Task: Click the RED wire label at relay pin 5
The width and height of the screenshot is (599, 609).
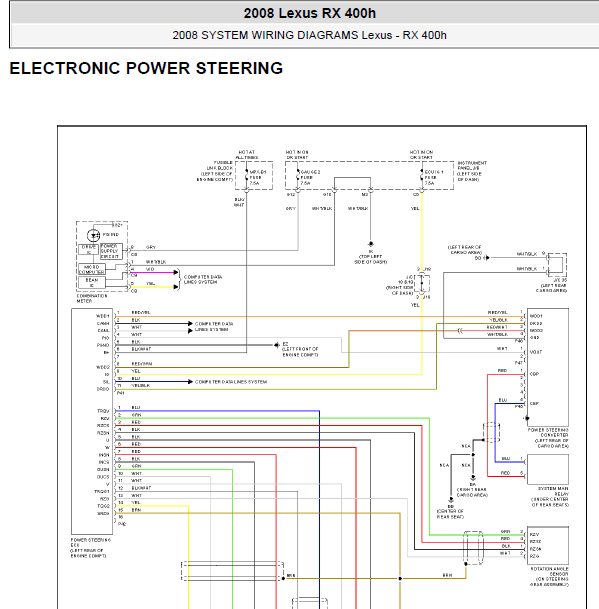Action: (505, 473)
